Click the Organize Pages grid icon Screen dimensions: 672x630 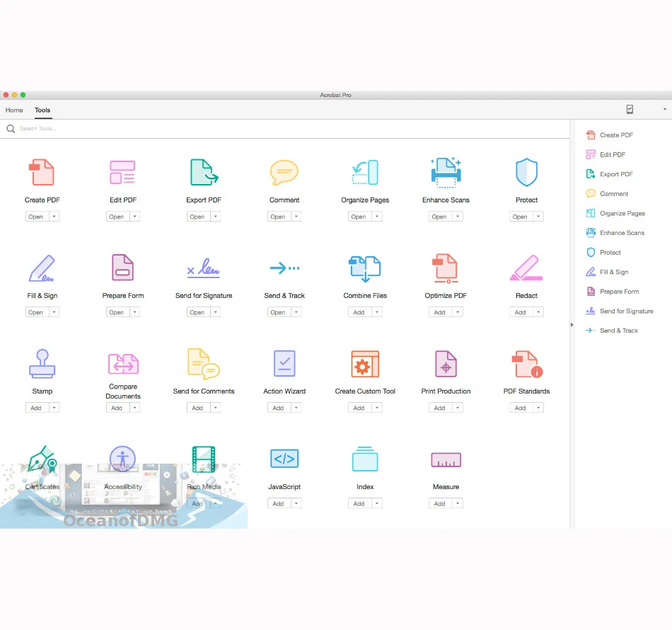tap(365, 172)
